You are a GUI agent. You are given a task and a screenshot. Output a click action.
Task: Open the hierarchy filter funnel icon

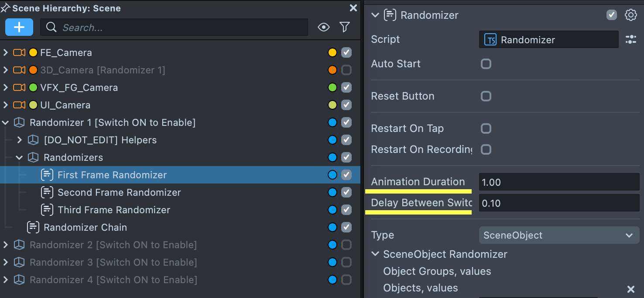tap(345, 28)
